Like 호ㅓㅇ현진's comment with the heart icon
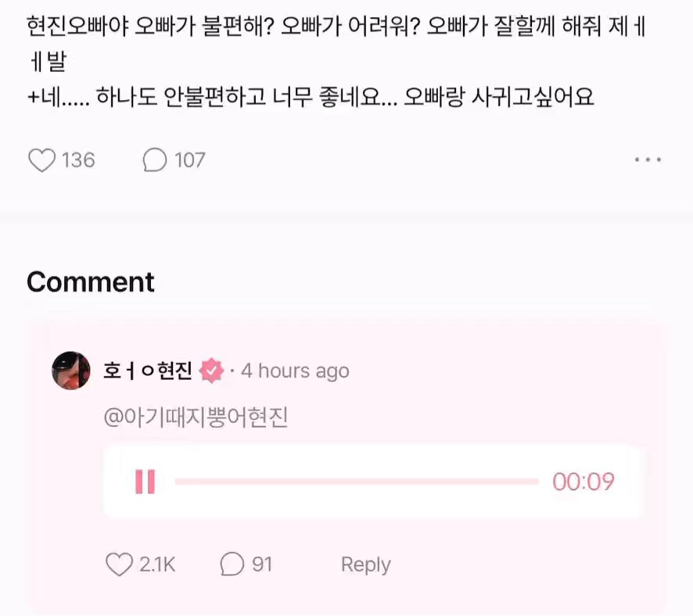The height and width of the screenshot is (616, 693). point(120,564)
